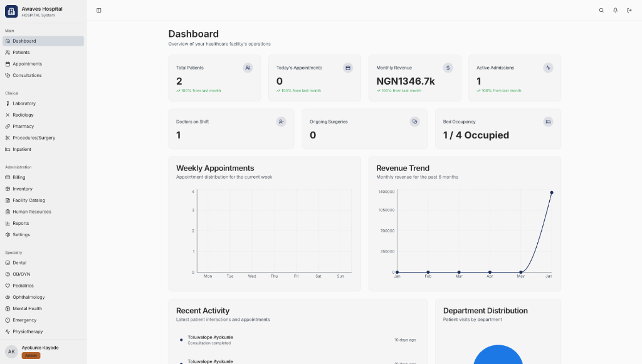
Task: Open Laboratory module
Action: (43, 103)
